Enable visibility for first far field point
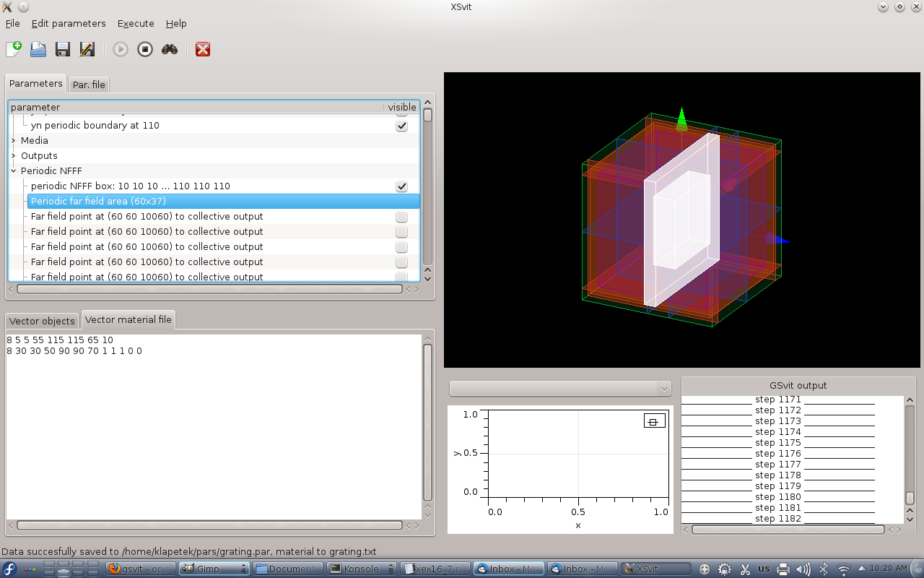 tap(401, 217)
